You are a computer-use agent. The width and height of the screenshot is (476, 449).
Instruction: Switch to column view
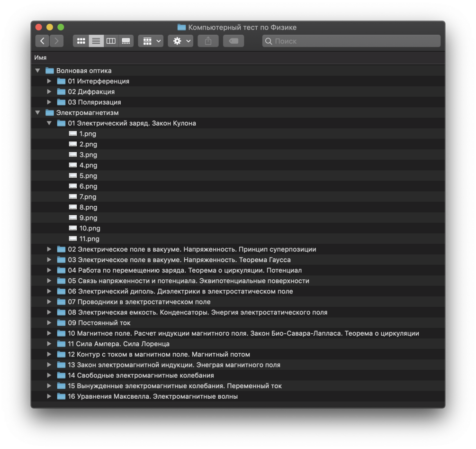111,41
